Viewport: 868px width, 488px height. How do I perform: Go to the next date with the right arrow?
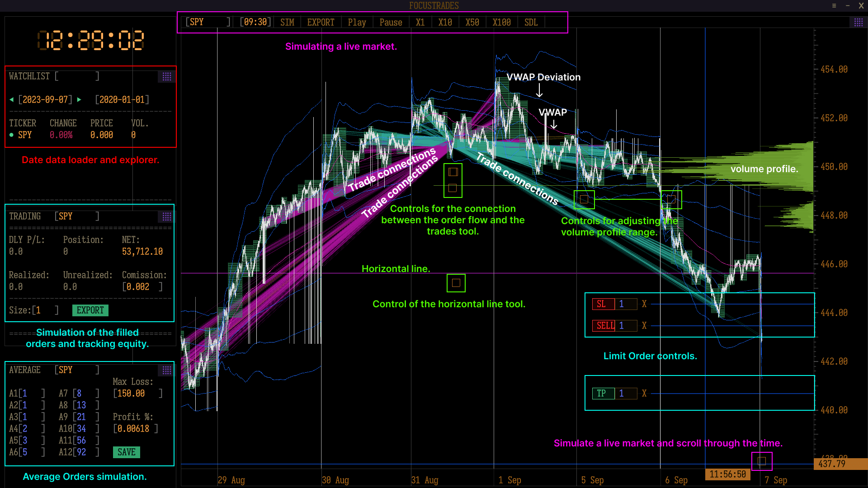[79, 99]
